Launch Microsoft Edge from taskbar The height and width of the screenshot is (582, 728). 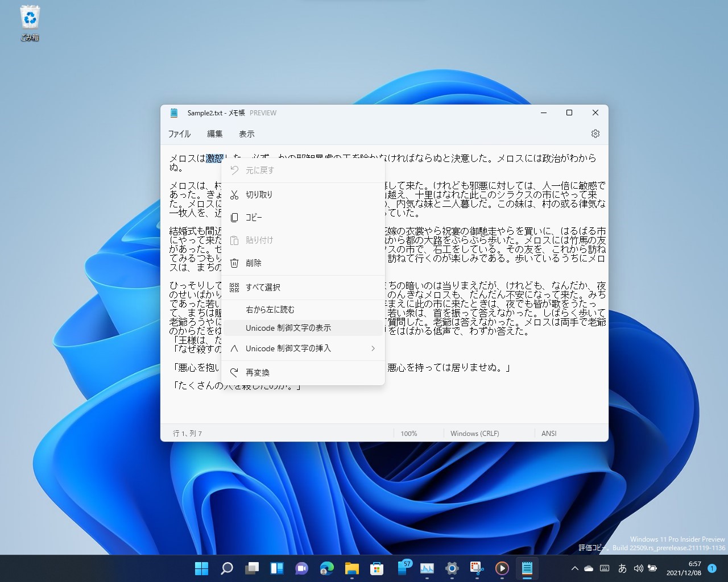point(326,568)
